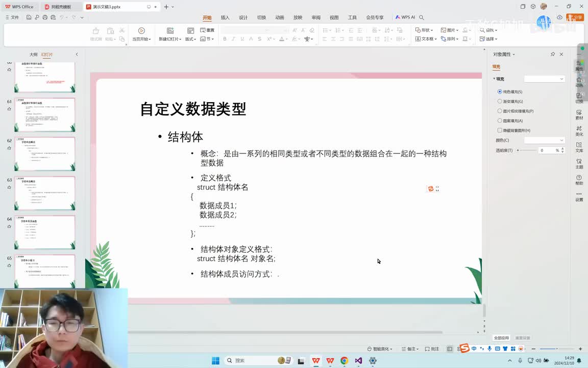Screen dimensions: 588x368
Task: Open the 视图 (View) ribbon tab
Action: pos(334,18)
